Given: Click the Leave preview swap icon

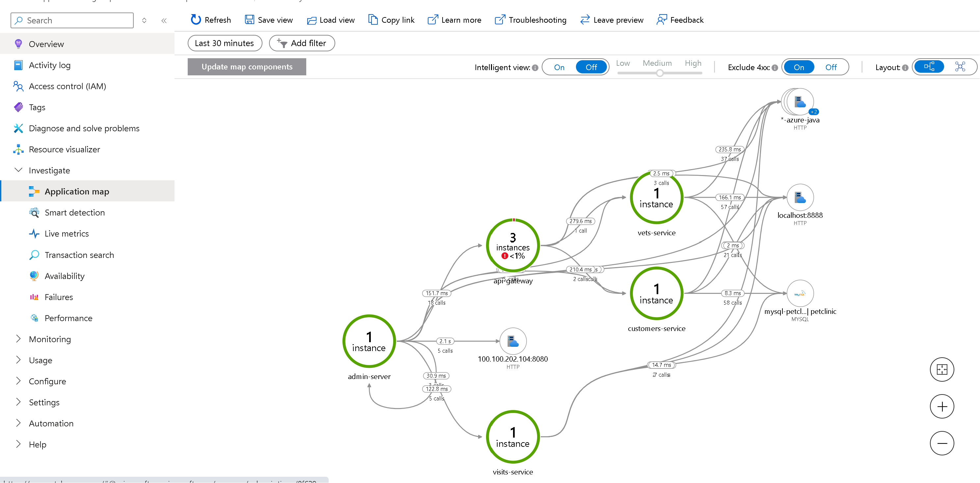Looking at the screenshot, I should [585, 20].
